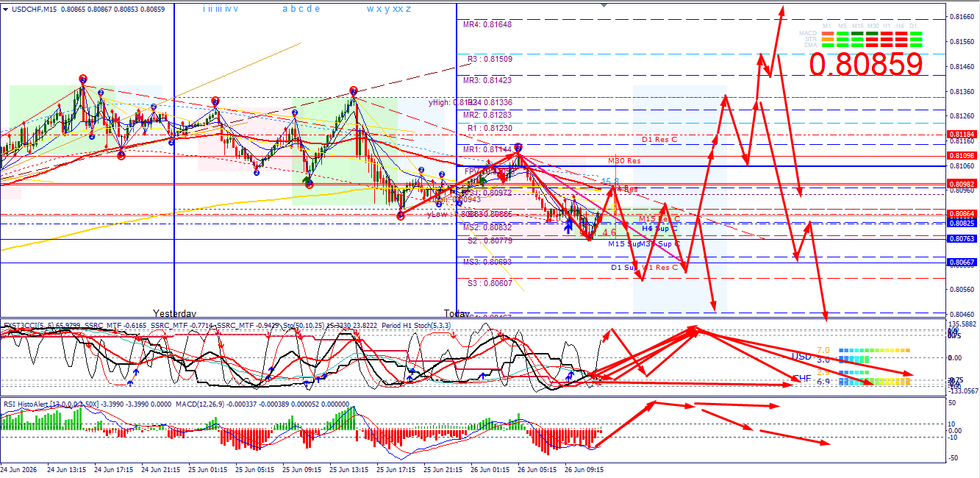Click the MS3: 0.80693 pivot label
Screen dimensions: 980x478
pyautogui.click(x=487, y=262)
